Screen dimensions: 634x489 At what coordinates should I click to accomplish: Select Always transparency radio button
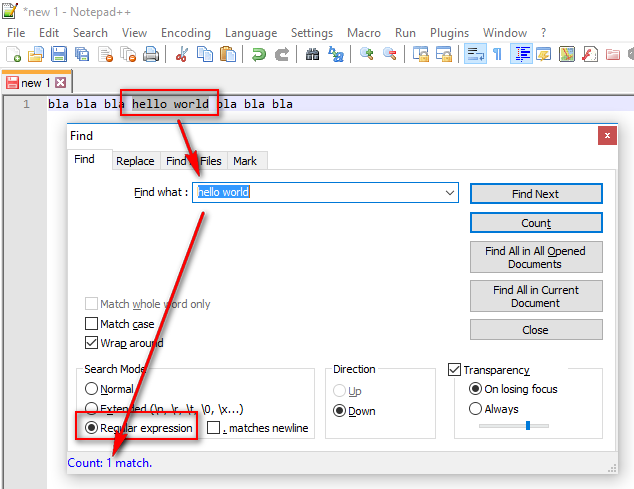475,409
